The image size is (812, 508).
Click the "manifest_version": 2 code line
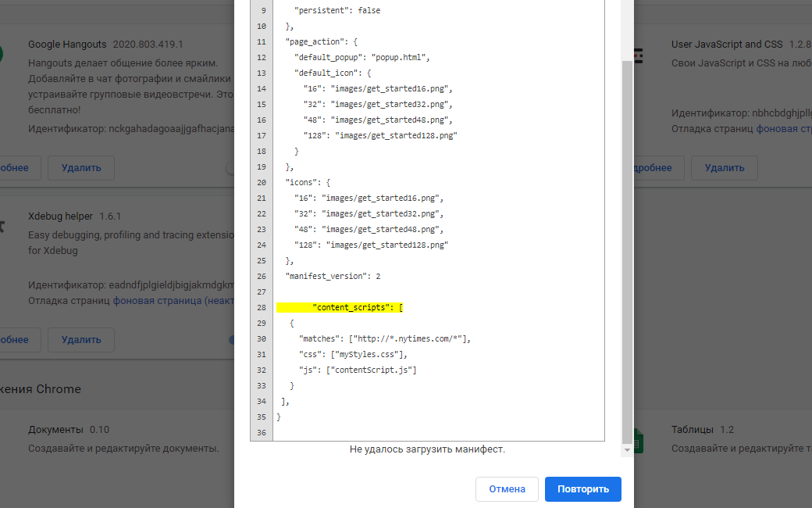click(x=333, y=276)
